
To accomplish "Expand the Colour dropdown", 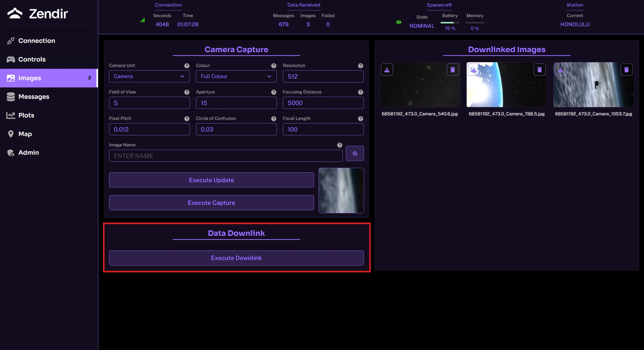I will coord(236,76).
